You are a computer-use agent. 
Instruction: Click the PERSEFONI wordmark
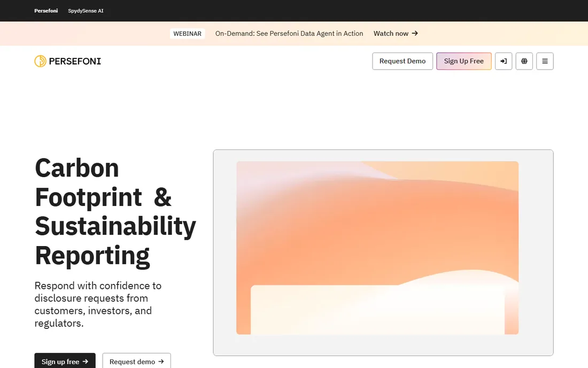[75, 61]
